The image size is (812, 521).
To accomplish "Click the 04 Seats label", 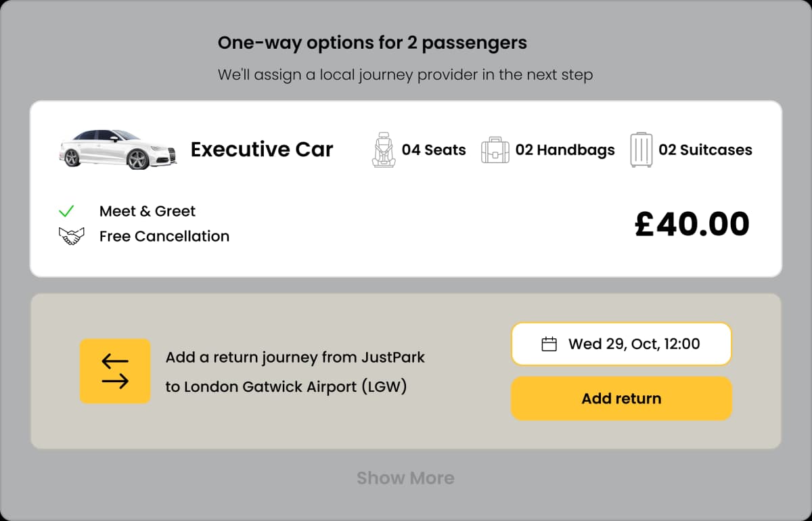I will (x=434, y=150).
